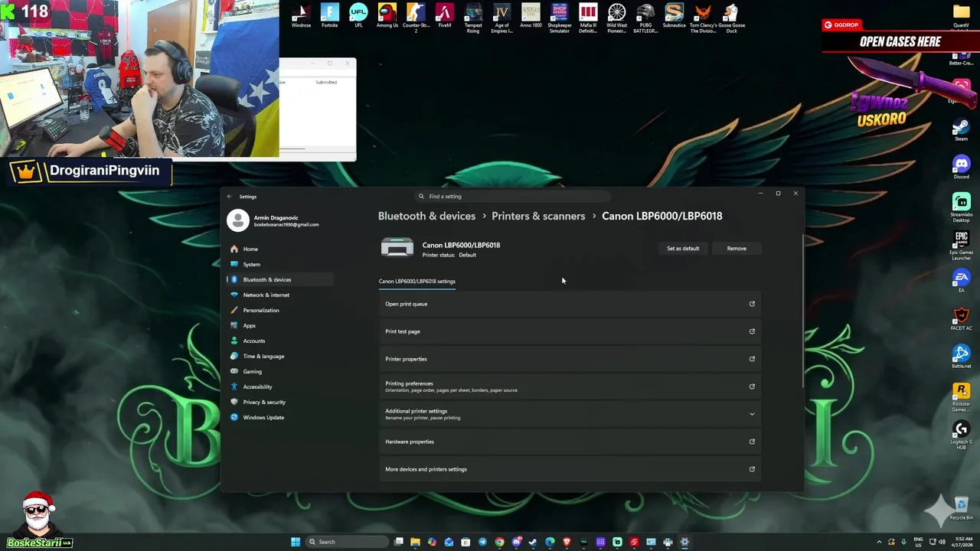Open Recycle Bin on desktop
This screenshot has width=980, height=551.
click(961, 508)
